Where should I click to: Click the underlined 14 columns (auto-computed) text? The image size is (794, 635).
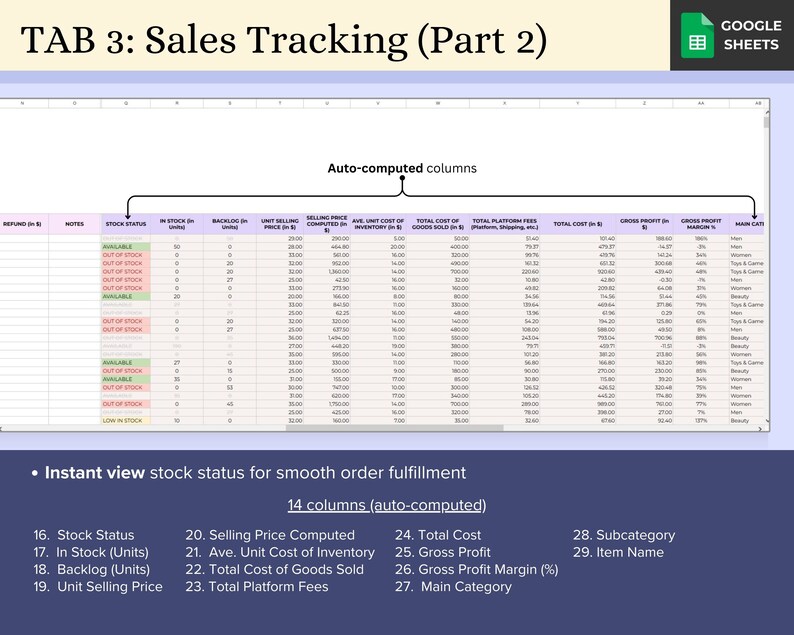tap(387, 505)
